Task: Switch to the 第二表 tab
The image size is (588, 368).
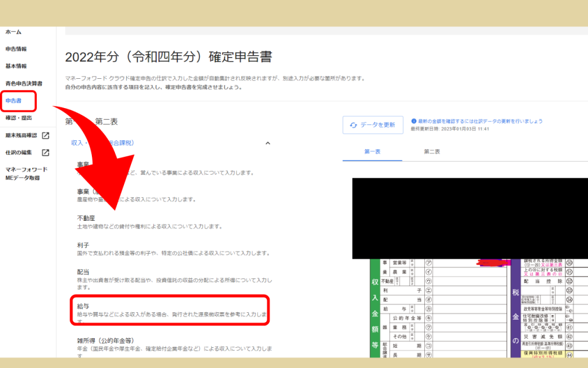Action: pyautogui.click(x=432, y=152)
